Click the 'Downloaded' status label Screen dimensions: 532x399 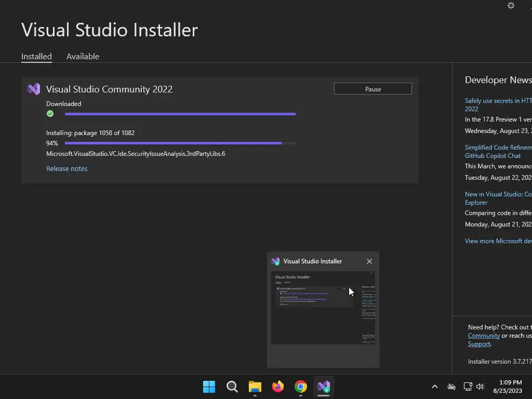(64, 104)
